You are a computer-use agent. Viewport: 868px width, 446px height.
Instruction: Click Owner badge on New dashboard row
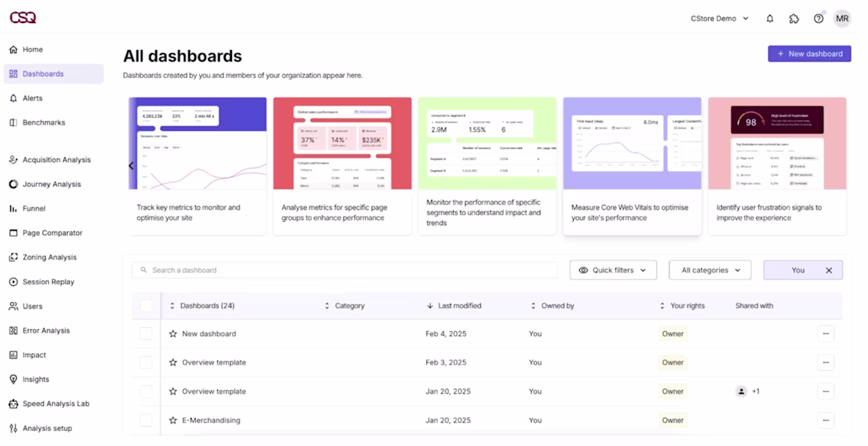click(673, 333)
